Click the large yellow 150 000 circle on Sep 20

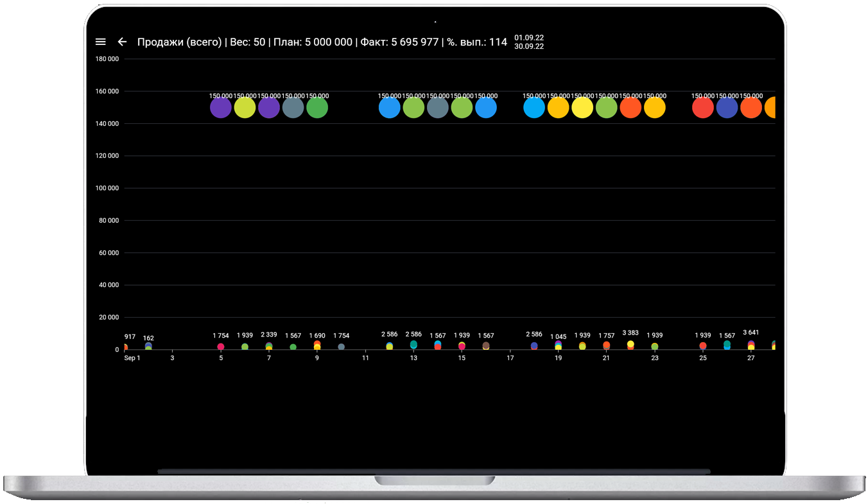(582, 107)
